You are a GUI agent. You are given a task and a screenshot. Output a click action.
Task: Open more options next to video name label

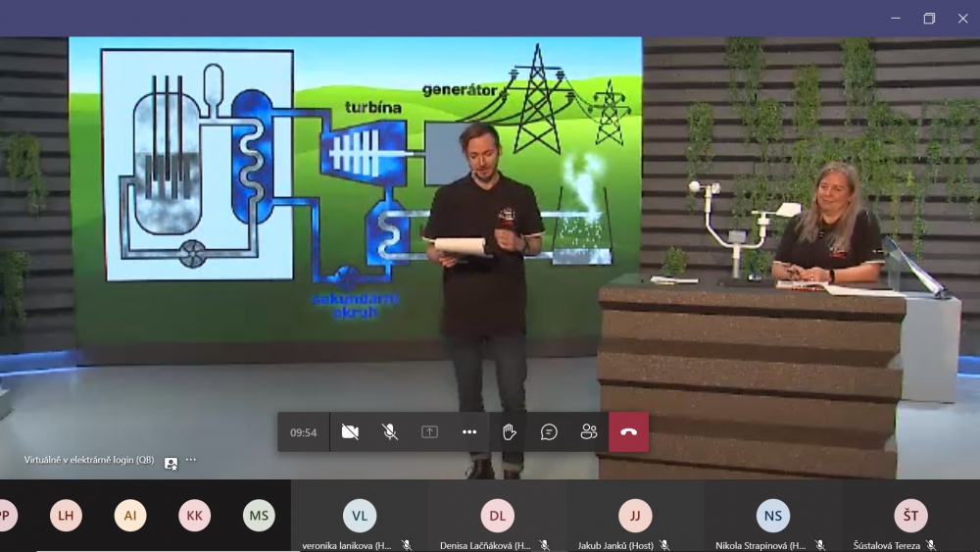point(191,460)
